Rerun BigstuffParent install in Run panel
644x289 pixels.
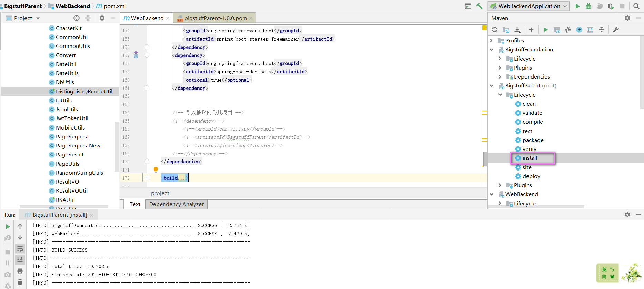pyautogui.click(x=8, y=227)
